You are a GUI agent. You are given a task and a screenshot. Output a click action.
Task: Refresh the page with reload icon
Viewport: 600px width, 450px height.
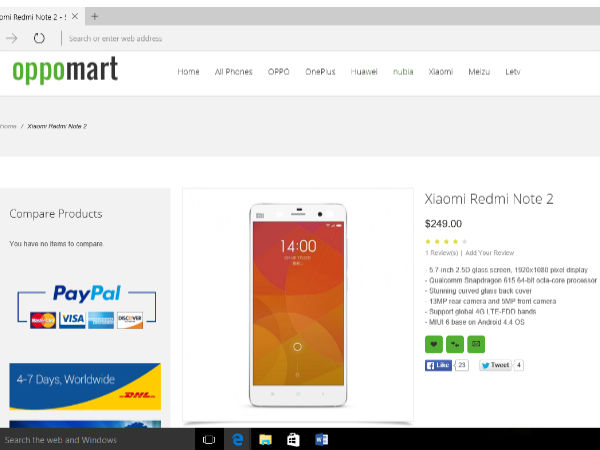tap(39, 38)
